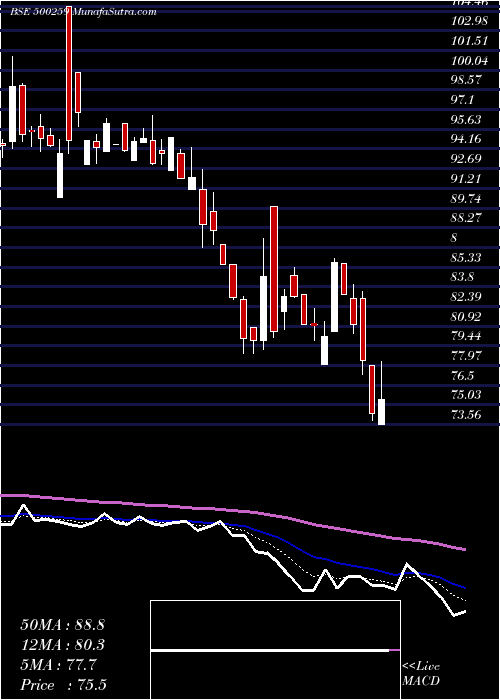Click the <<Live MACD label

421,673
